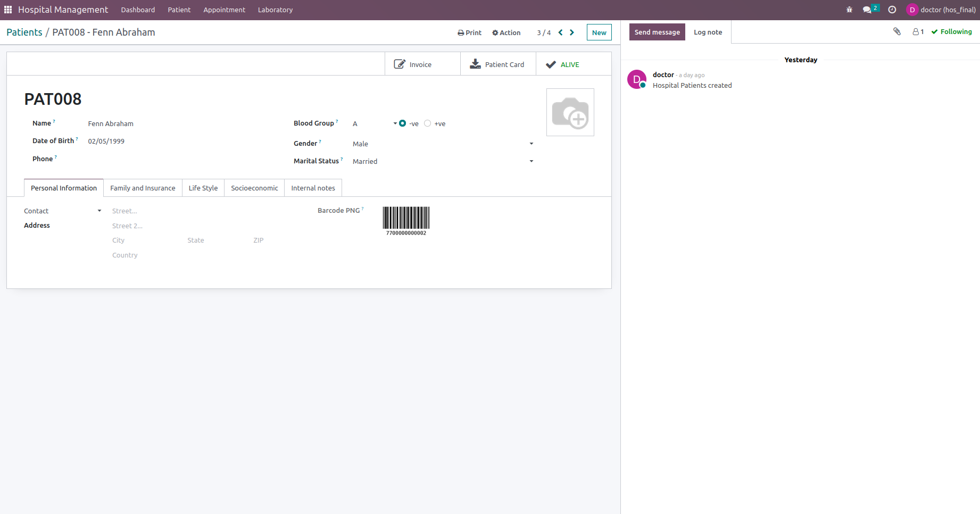This screenshot has width=980, height=514.
Task: Select the +ve blood type radio
Action: coord(427,123)
